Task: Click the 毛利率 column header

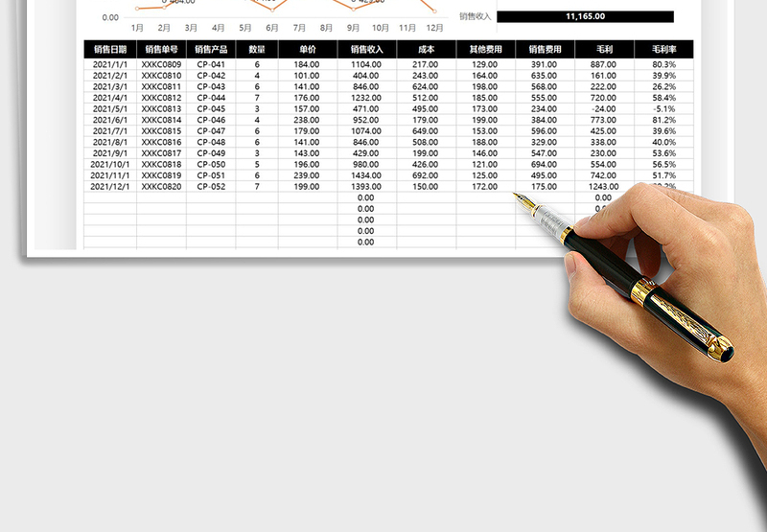Action: coord(663,49)
